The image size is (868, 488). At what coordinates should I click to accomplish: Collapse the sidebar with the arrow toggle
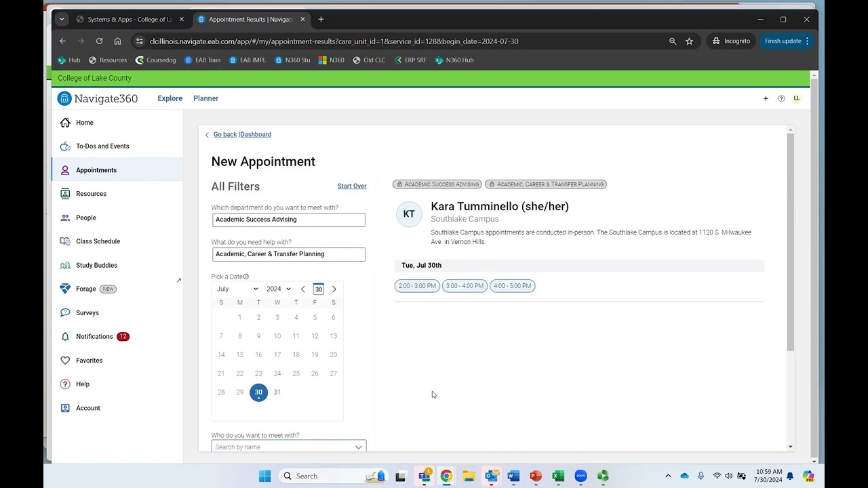[179, 281]
